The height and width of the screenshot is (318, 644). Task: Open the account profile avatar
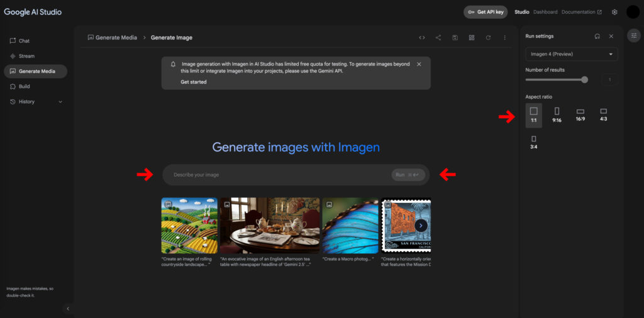[633, 12]
